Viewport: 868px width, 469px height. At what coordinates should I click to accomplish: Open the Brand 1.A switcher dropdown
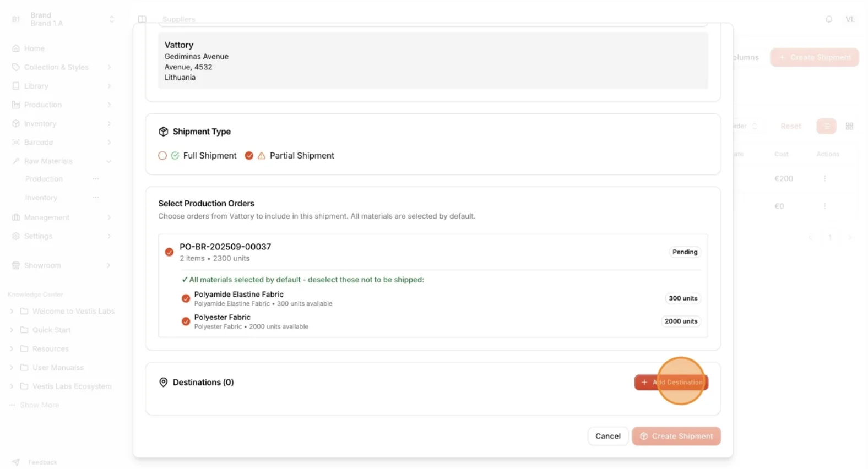(112, 19)
